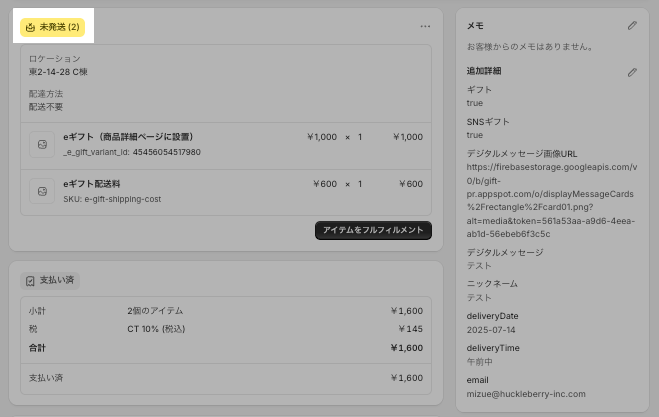Image resolution: width=659 pixels, height=417 pixels.
Task: Click the deliveryTime value 午前中
Action: pos(483,361)
